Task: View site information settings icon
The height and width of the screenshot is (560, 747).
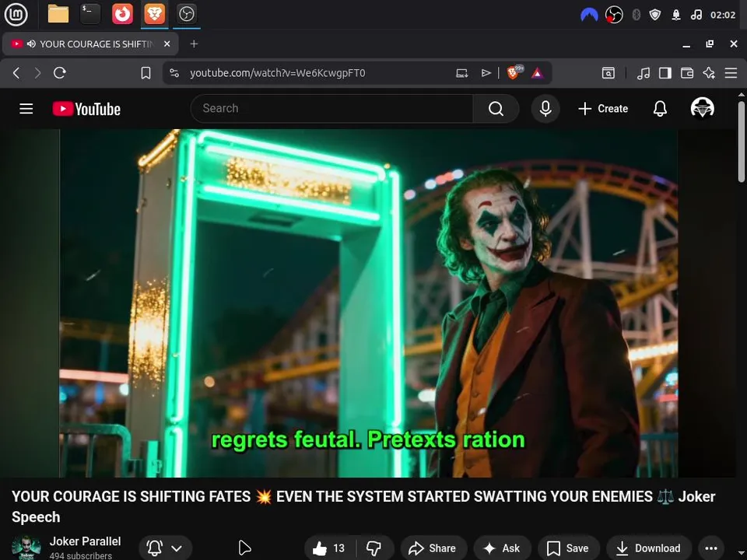Action: (x=174, y=73)
